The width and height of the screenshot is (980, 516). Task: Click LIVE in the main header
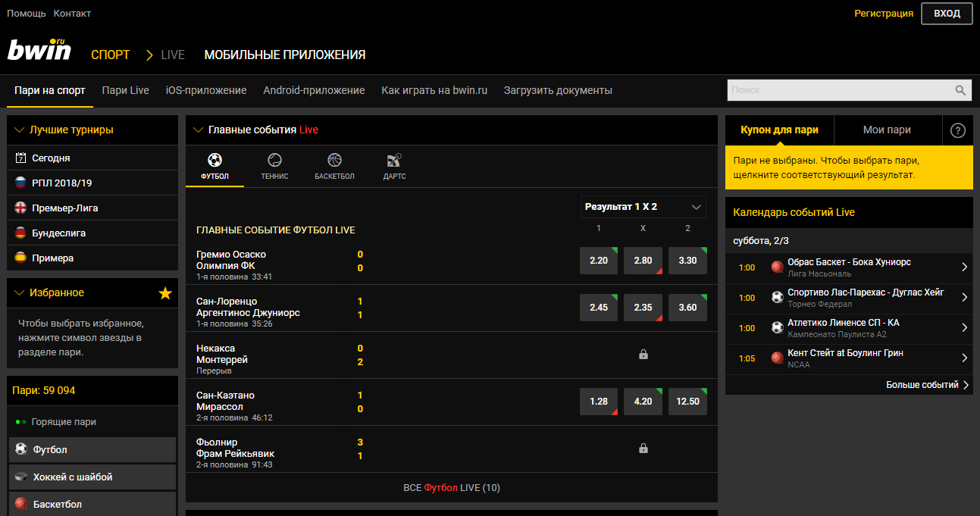173,55
